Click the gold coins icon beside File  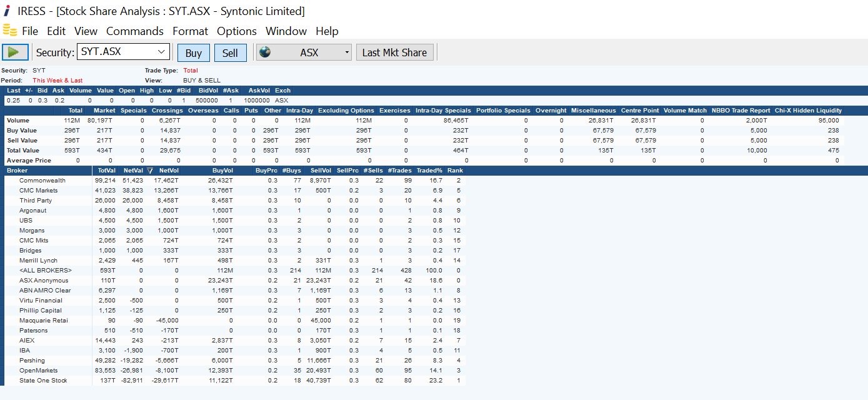pyautogui.click(x=9, y=31)
